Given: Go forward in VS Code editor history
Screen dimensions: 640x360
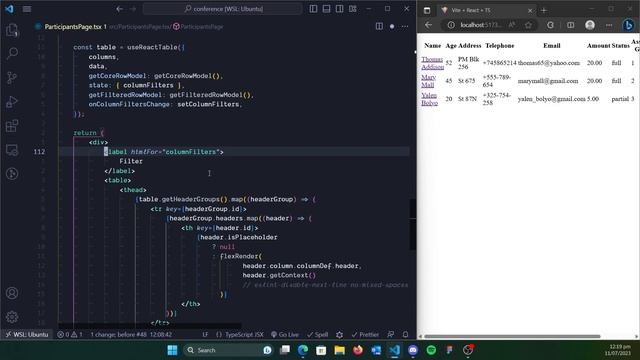Looking at the screenshot, I should [x=133, y=9].
